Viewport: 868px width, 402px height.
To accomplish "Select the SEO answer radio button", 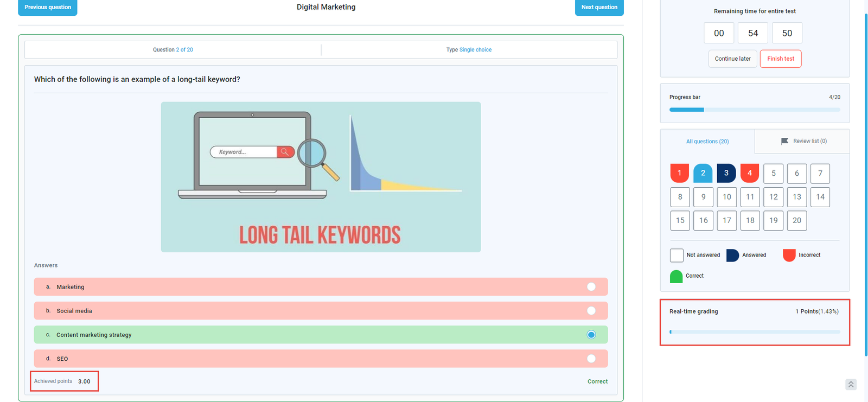I will pyautogui.click(x=591, y=359).
